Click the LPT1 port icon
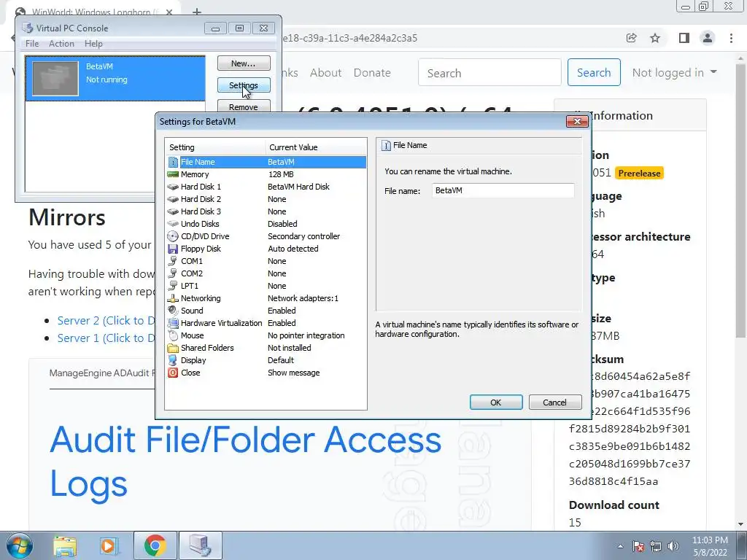Image resolution: width=747 pixels, height=560 pixels. [x=173, y=286]
